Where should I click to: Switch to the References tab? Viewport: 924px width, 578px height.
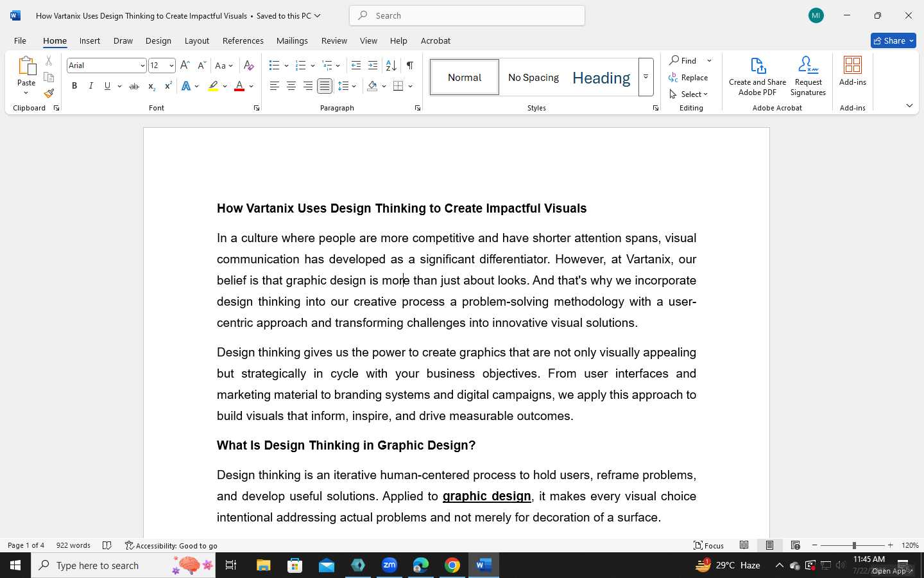pyautogui.click(x=243, y=40)
